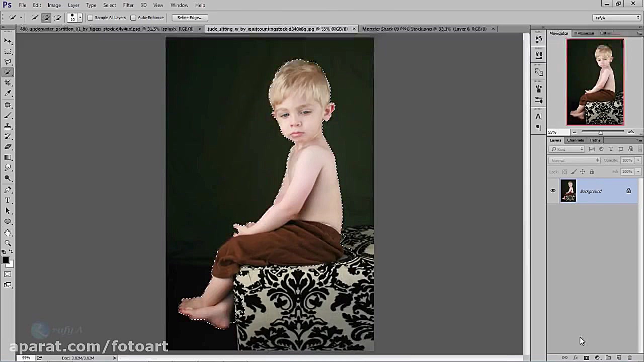Select the Zoom tool

(x=8, y=244)
